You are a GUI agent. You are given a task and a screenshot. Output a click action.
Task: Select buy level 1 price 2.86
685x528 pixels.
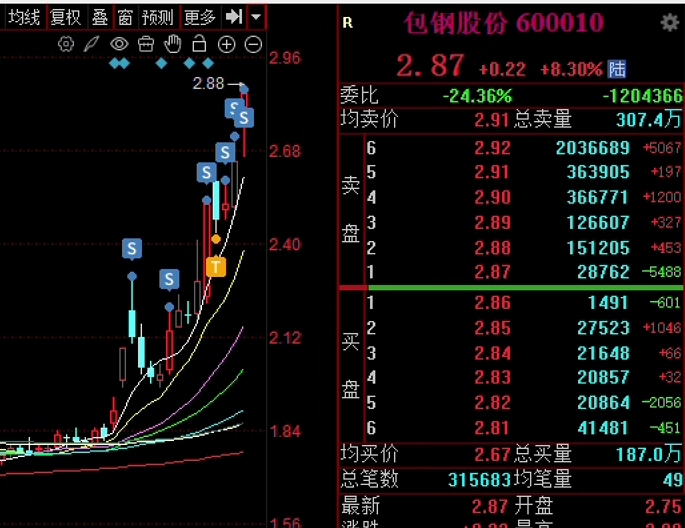492,303
